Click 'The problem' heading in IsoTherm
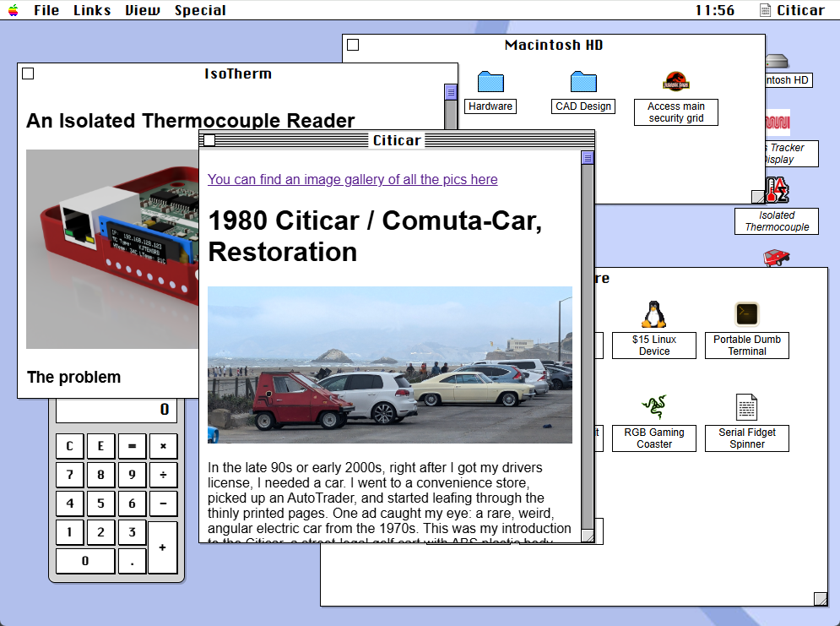 coord(74,378)
